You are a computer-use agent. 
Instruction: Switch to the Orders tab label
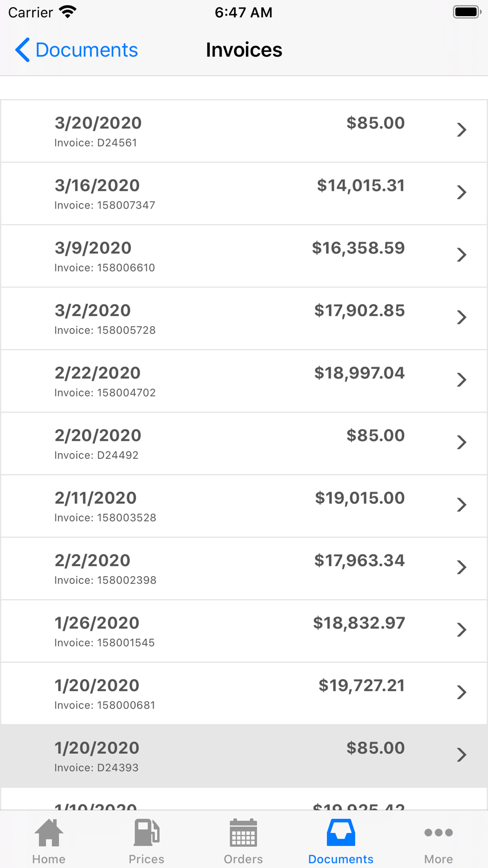click(x=243, y=859)
